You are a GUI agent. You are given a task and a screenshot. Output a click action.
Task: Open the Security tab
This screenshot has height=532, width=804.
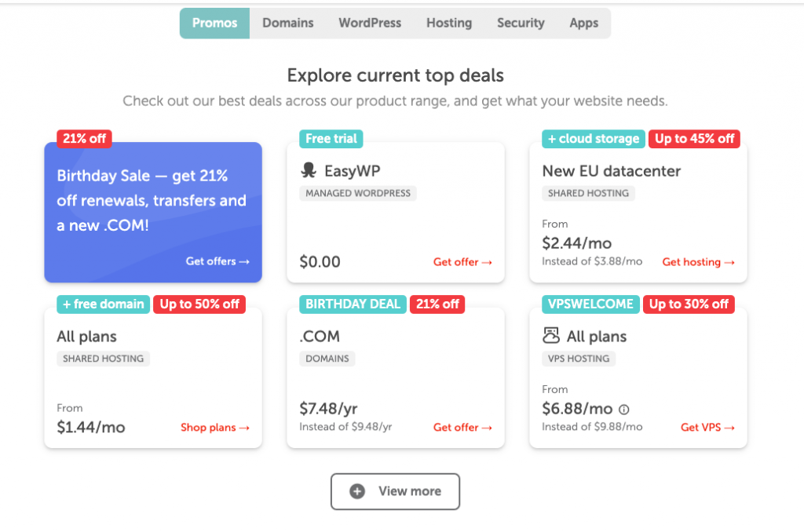[x=521, y=23]
